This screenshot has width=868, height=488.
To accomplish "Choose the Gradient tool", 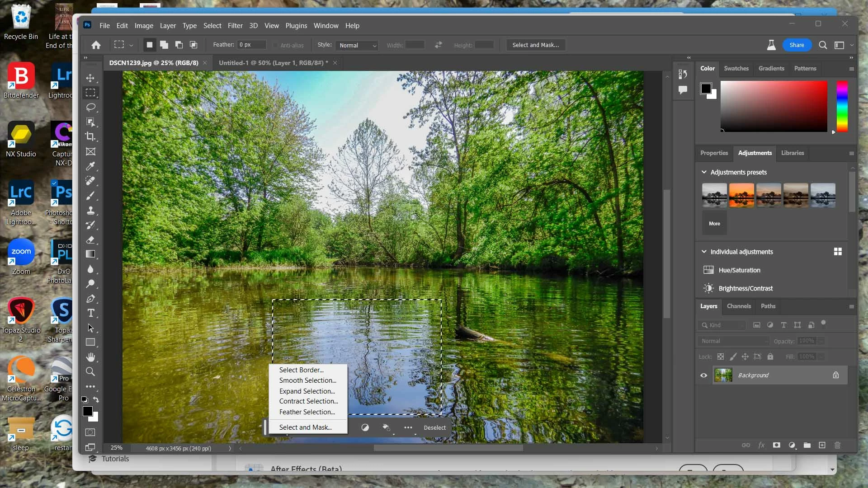I will (x=90, y=254).
